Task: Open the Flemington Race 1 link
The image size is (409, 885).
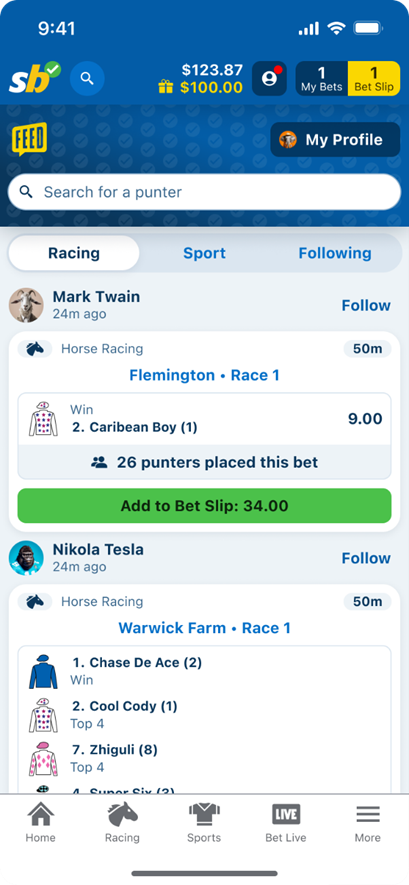Action: [x=204, y=375]
